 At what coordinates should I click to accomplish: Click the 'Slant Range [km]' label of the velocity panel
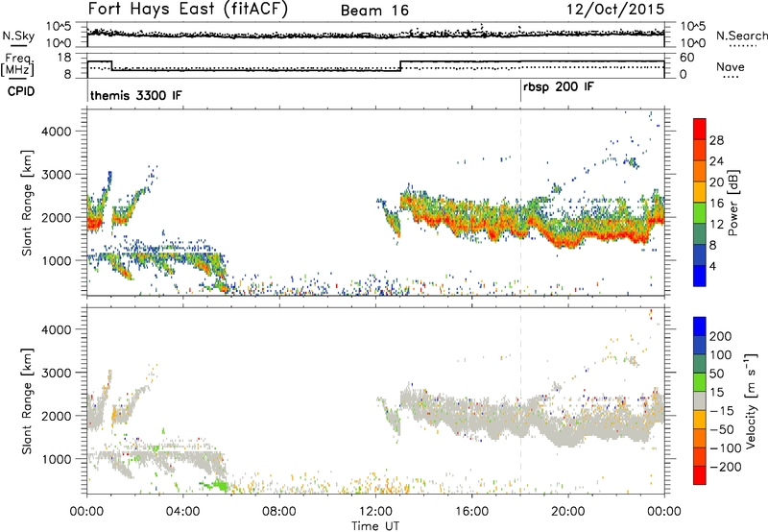click(27, 401)
